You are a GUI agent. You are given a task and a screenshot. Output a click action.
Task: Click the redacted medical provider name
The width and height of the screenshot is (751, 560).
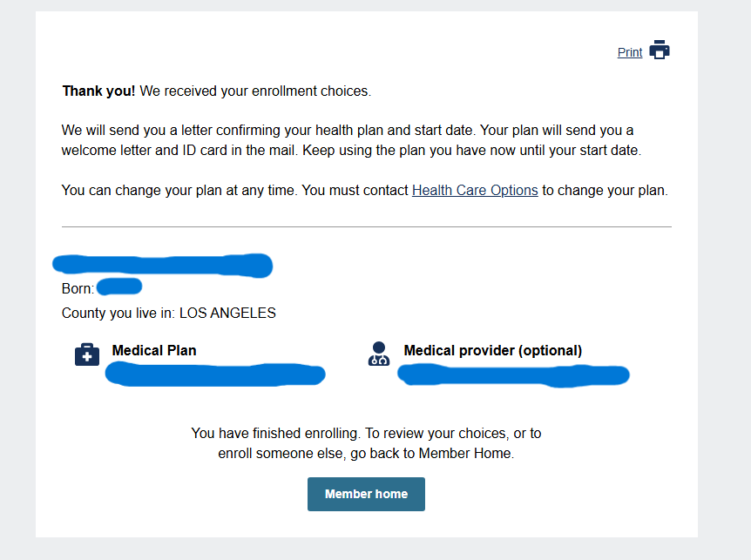513,374
